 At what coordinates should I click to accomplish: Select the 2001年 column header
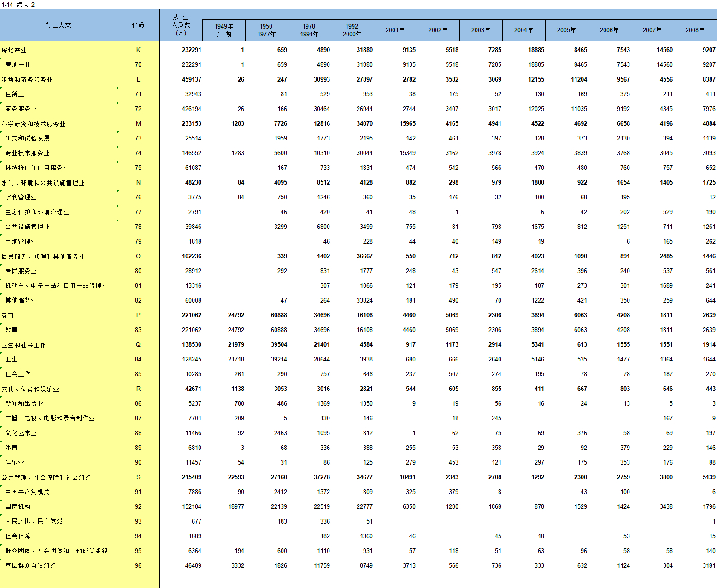click(x=395, y=30)
